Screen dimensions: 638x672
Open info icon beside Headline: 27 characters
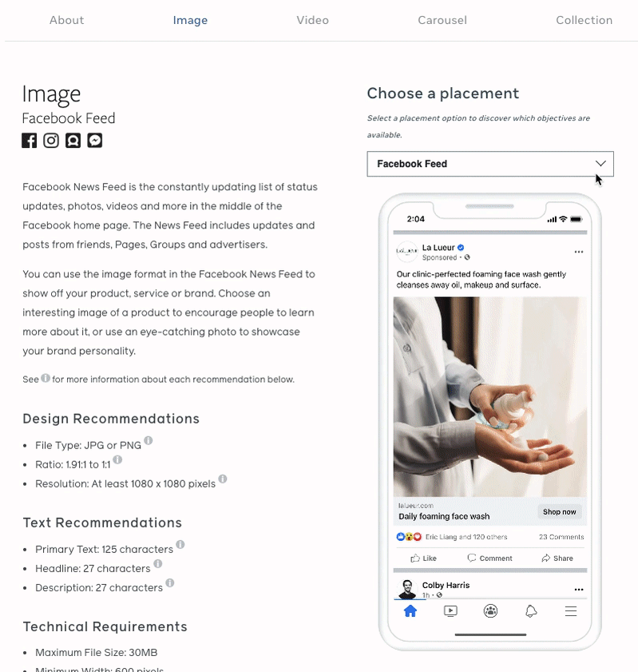158,563
